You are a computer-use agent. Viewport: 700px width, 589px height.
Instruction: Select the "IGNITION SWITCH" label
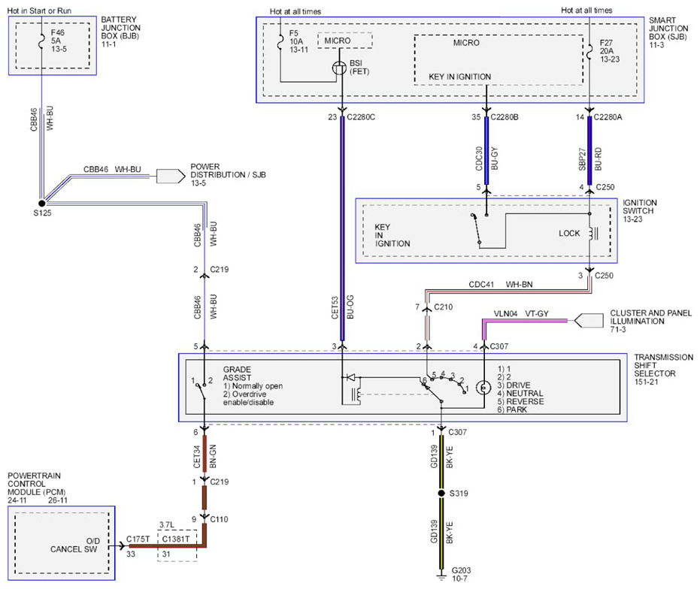pyautogui.click(x=640, y=207)
